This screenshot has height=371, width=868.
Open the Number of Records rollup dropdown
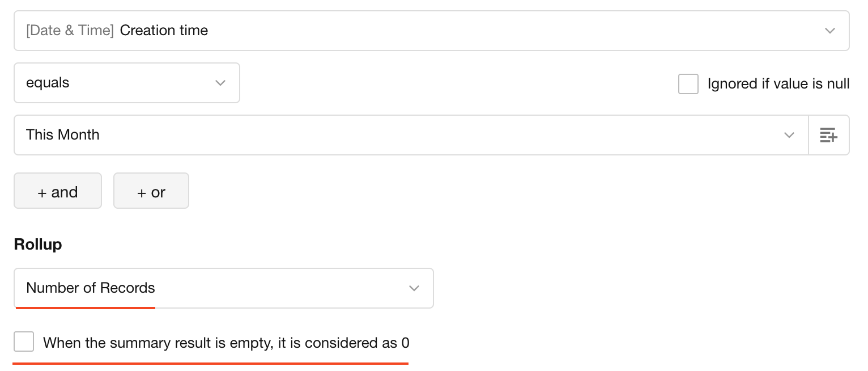(x=223, y=288)
